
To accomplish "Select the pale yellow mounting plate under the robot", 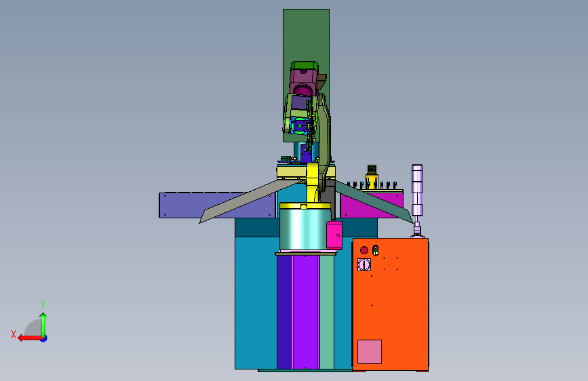I will point(292,172).
